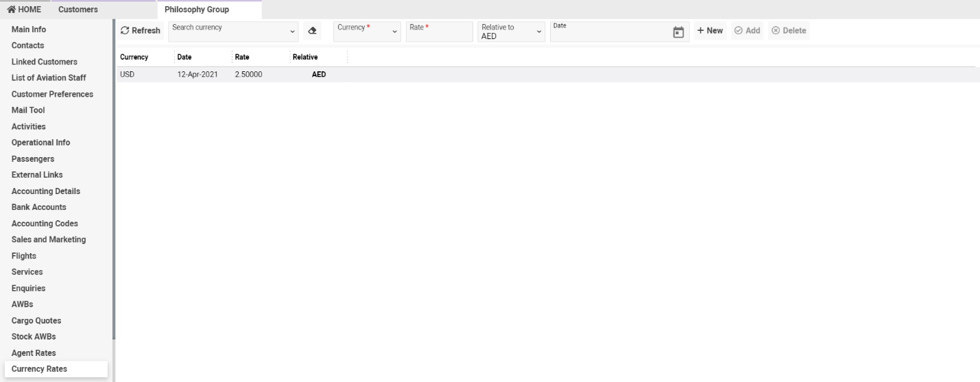
Task: Click the Delete button
Action: [x=789, y=31]
